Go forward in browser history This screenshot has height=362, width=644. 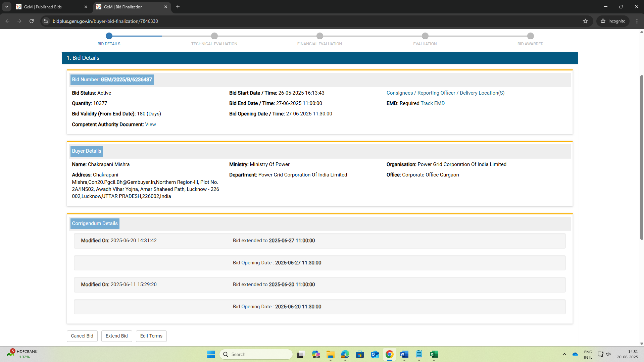pyautogui.click(x=19, y=21)
